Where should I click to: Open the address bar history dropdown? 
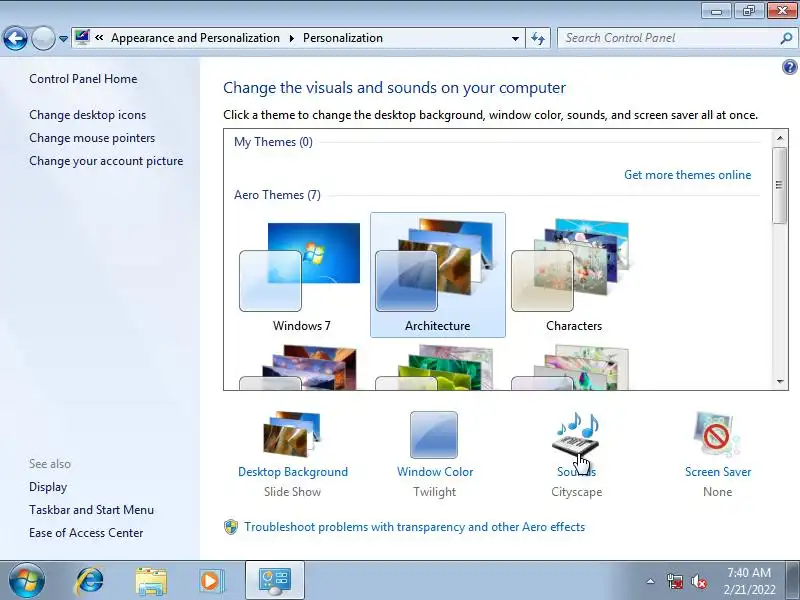pyautogui.click(x=515, y=38)
